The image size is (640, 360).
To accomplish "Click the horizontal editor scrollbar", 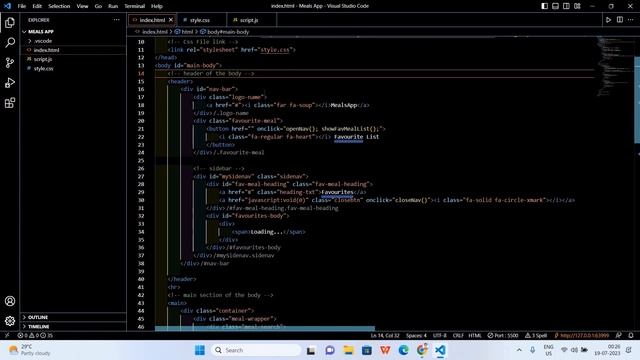I will point(264,328).
